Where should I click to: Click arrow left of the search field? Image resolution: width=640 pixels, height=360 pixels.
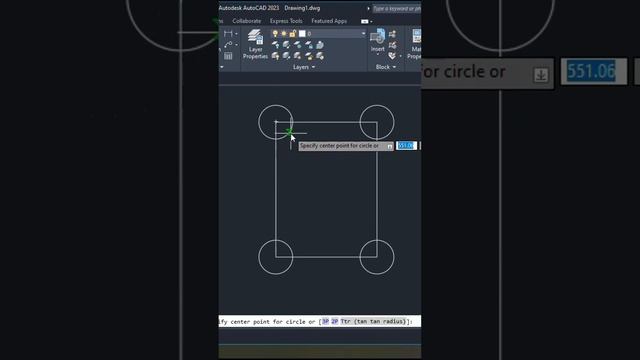pos(368,8)
